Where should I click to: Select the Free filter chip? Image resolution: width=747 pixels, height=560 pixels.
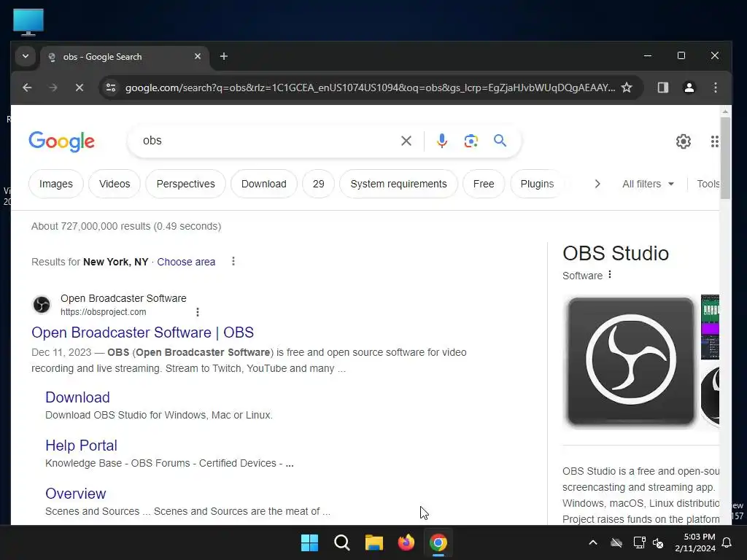coord(484,184)
